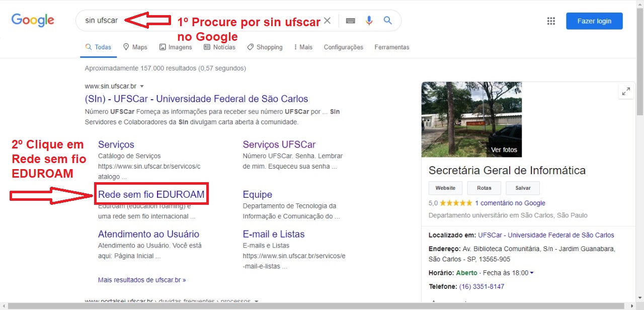Open the 'UFSCar - Universidade Federal de São Carlos' location link
Viewport: 644px width, 310px height.
pos(546,235)
